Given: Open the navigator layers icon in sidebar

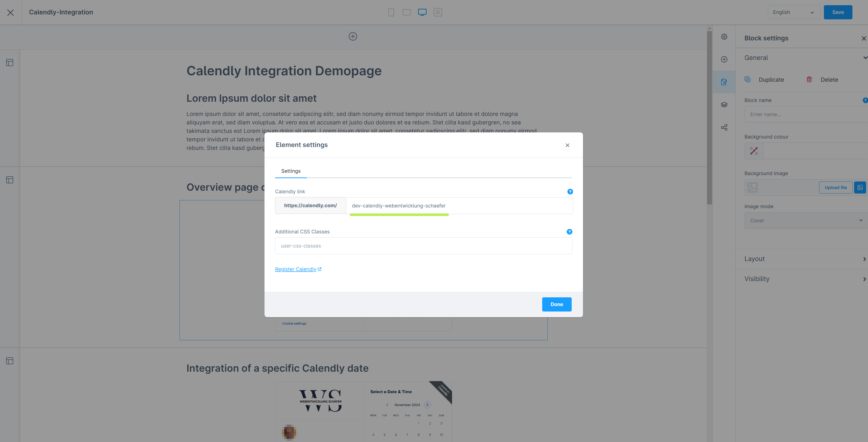Looking at the screenshot, I should point(724,105).
